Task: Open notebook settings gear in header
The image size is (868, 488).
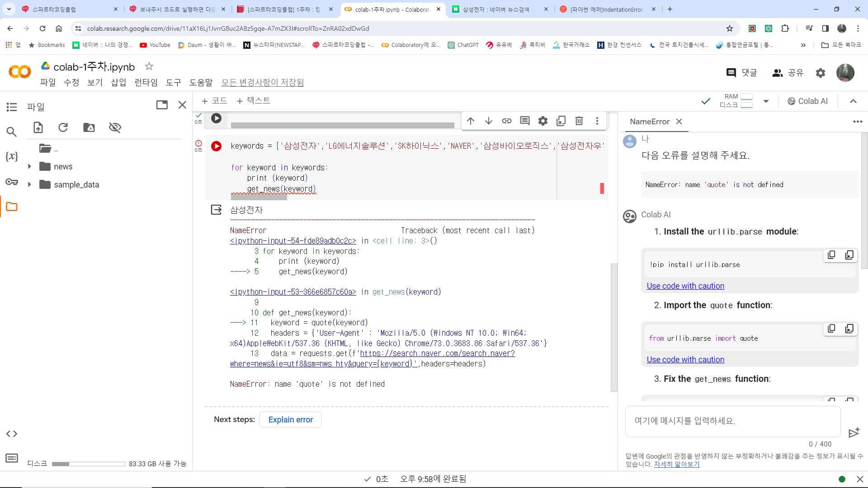Action: [x=821, y=72]
